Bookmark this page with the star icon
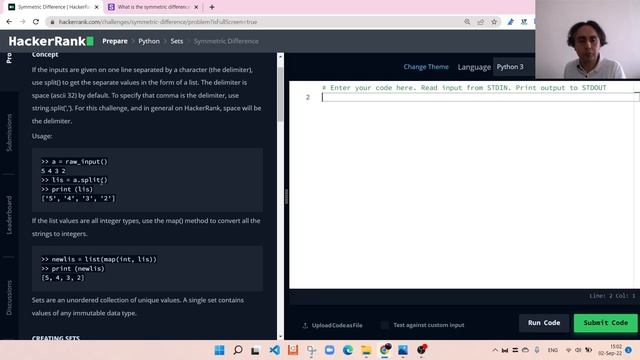This screenshot has height=360, width=640. (x=494, y=22)
